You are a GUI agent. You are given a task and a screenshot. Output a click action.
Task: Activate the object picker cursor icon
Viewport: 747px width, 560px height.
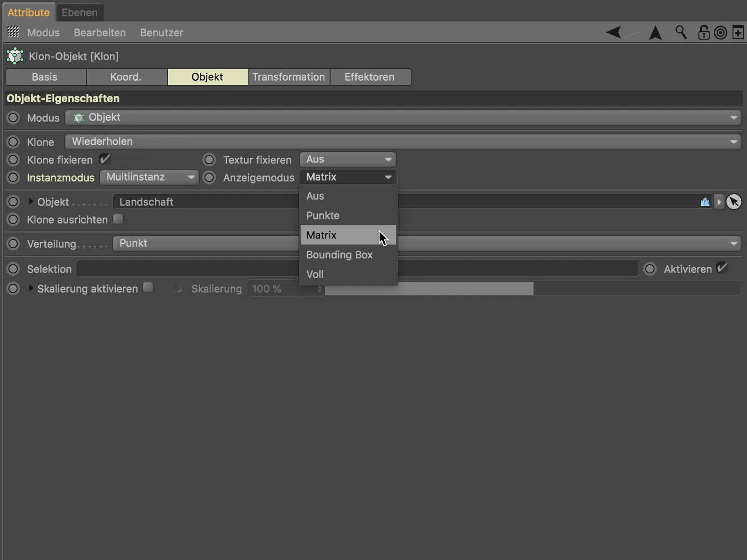point(734,202)
